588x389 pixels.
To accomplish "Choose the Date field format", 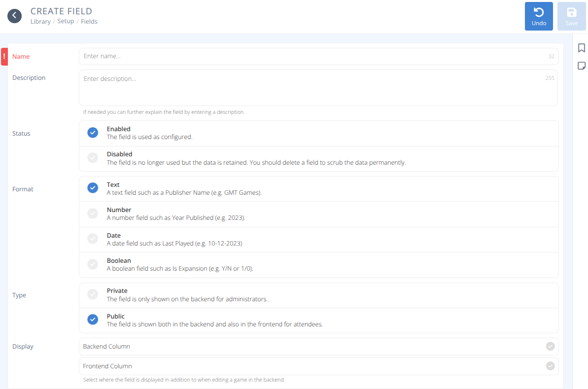I will pyautogui.click(x=93, y=238).
